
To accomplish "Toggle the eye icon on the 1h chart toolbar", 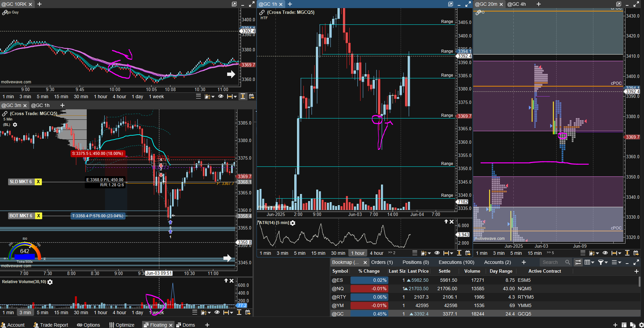I will coord(437,253).
